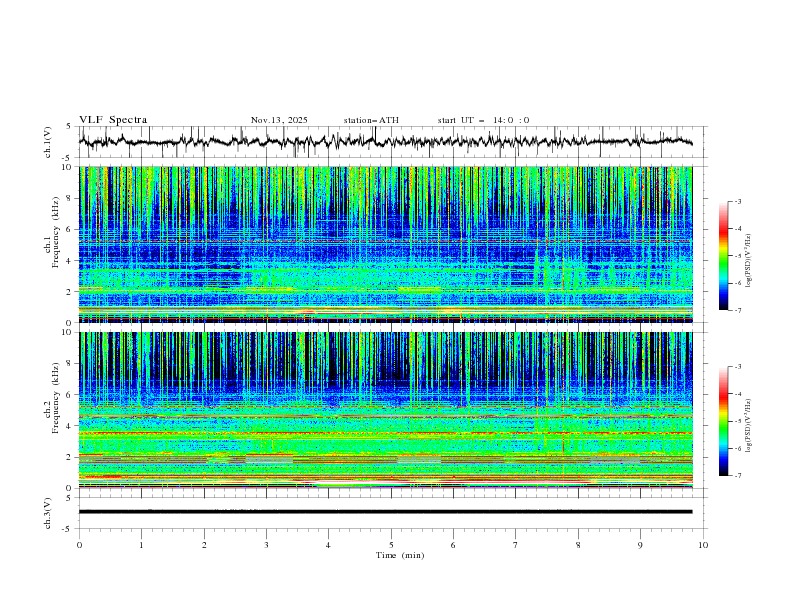Click the time axis tick label '2'

(x=204, y=545)
